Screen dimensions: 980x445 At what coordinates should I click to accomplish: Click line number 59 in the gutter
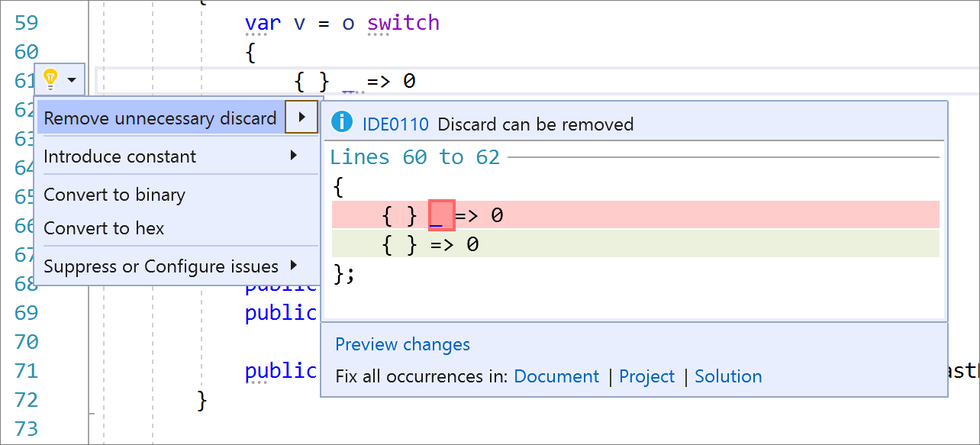(x=27, y=22)
